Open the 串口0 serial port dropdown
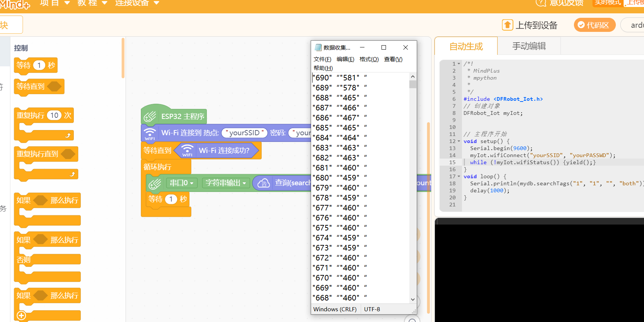Viewport: 644px width, 322px height. (182, 183)
